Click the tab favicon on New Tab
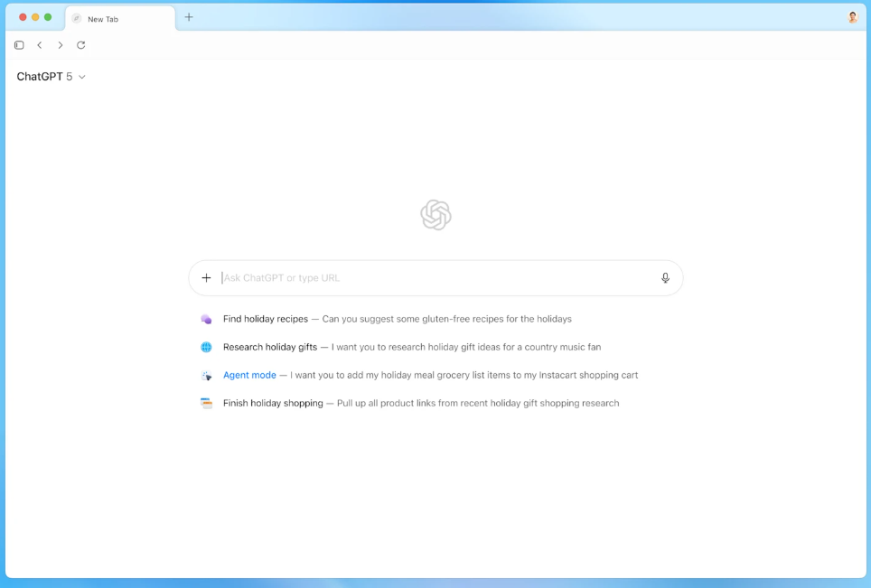The width and height of the screenshot is (871, 588). pos(77,19)
